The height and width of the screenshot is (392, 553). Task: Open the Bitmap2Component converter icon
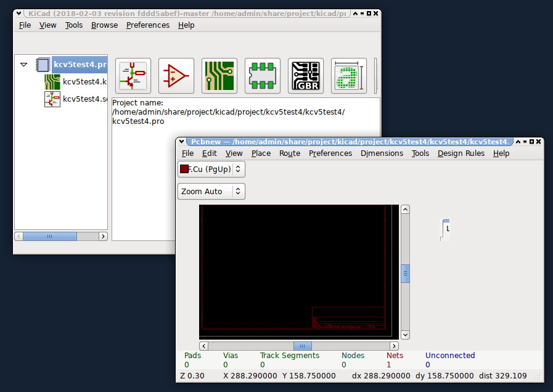click(x=349, y=76)
